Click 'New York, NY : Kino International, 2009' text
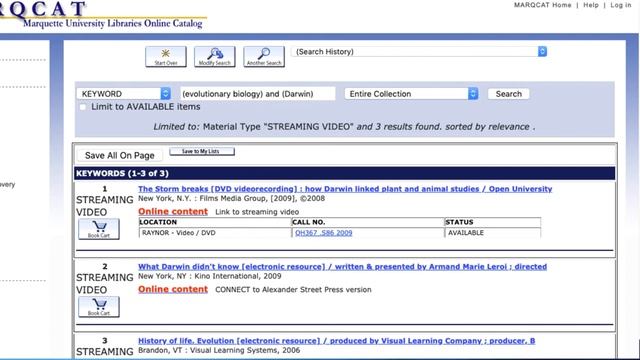 point(209,276)
